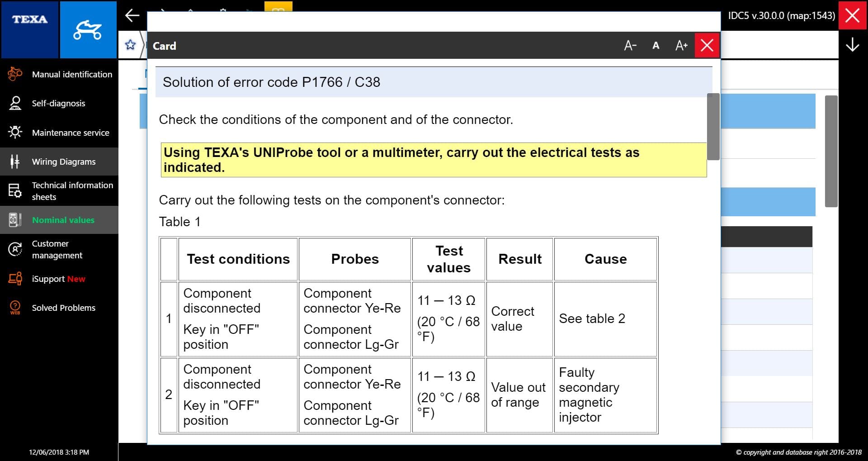Open iSupport New entry
Screen dimensions: 868x461
tap(59, 279)
